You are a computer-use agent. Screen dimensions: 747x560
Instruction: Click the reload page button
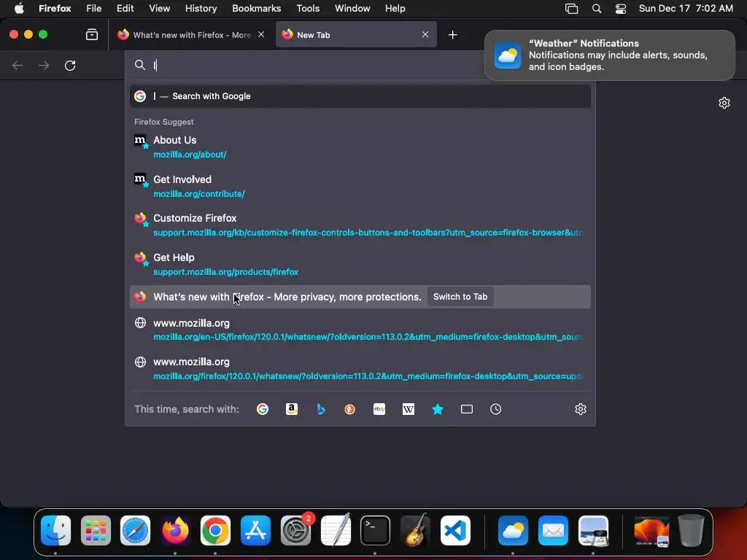pos(70,65)
